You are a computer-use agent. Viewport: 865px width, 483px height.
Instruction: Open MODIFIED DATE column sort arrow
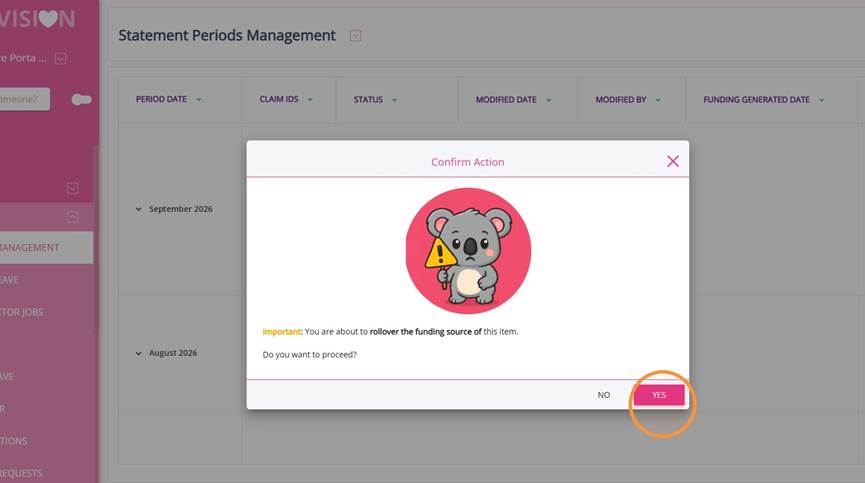(x=548, y=100)
